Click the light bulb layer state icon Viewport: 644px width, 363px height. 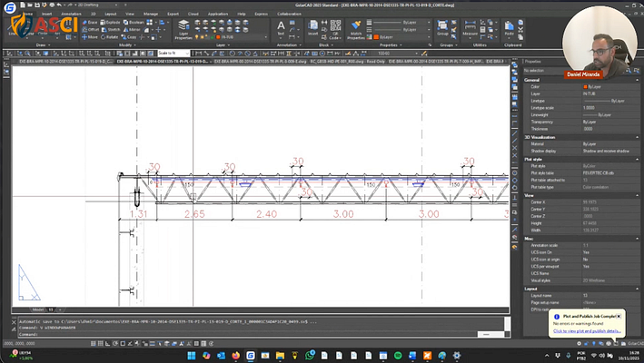[197, 37]
